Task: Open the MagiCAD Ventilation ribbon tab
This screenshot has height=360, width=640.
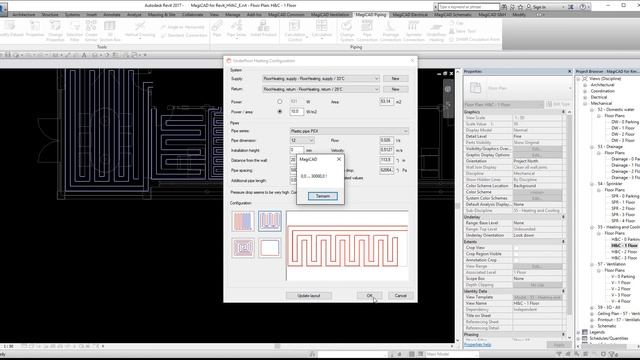Action: point(330,15)
